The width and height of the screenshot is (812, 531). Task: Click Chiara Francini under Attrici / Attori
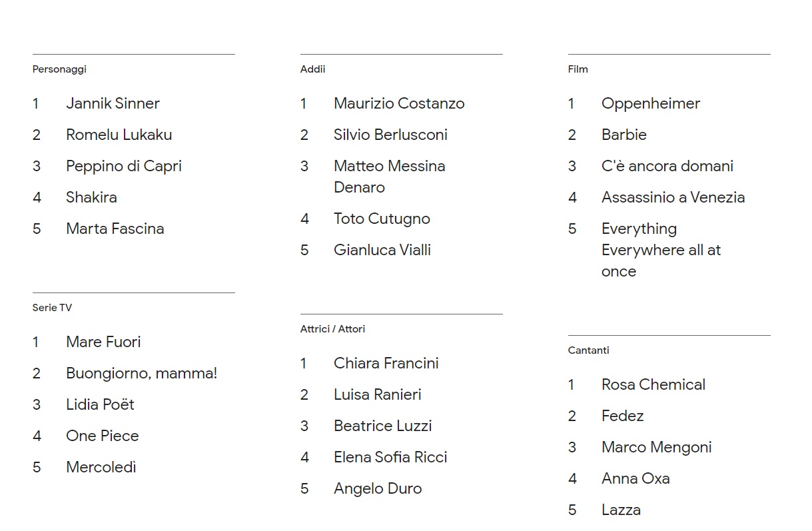(x=386, y=363)
